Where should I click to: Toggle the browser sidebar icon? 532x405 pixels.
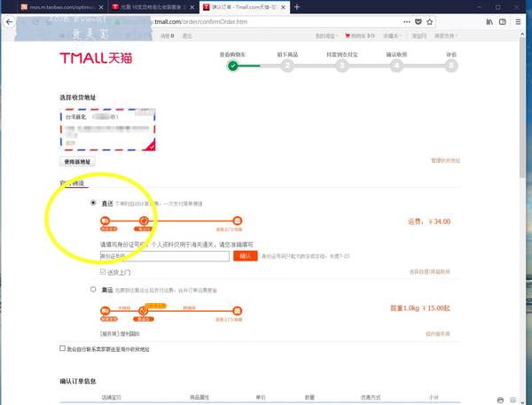503,21
